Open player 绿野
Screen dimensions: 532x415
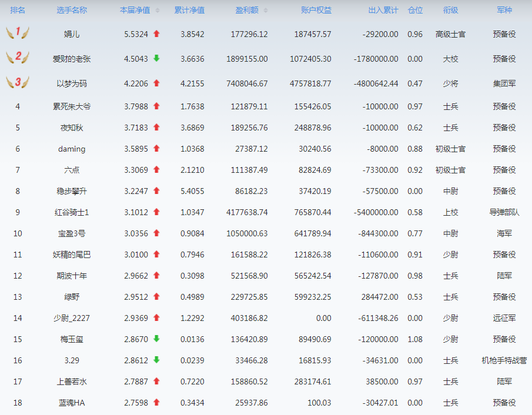coord(72,297)
